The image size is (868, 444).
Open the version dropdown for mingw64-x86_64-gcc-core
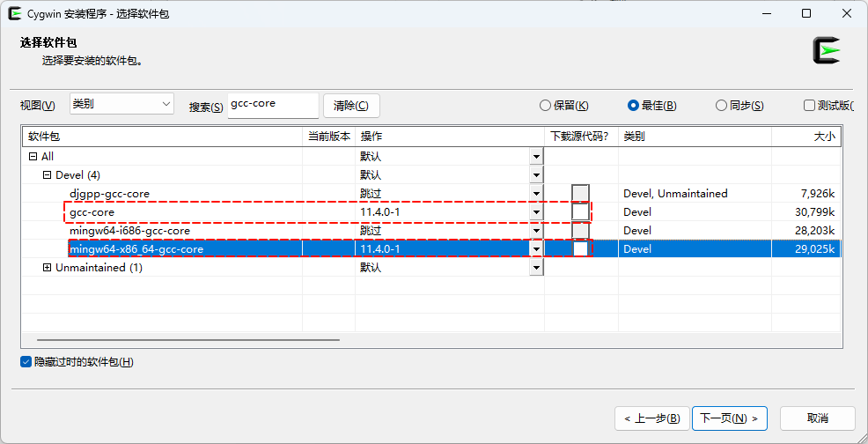click(536, 249)
